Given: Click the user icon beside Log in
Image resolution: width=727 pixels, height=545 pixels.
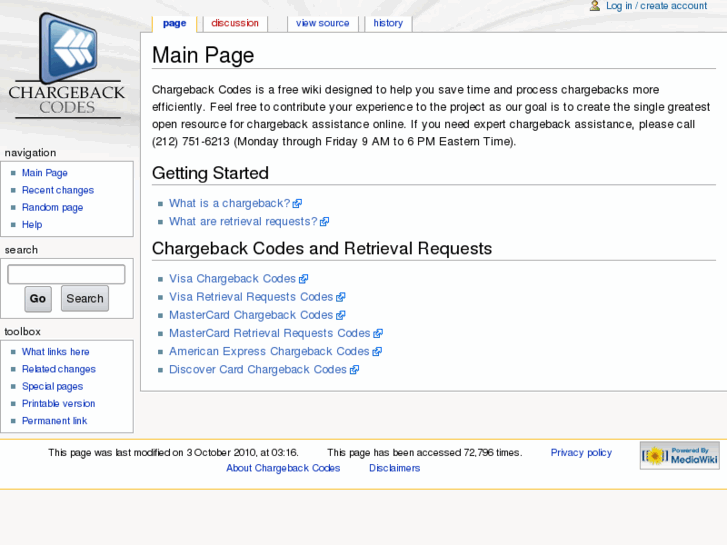Looking at the screenshot, I should [x=595, y=6].
